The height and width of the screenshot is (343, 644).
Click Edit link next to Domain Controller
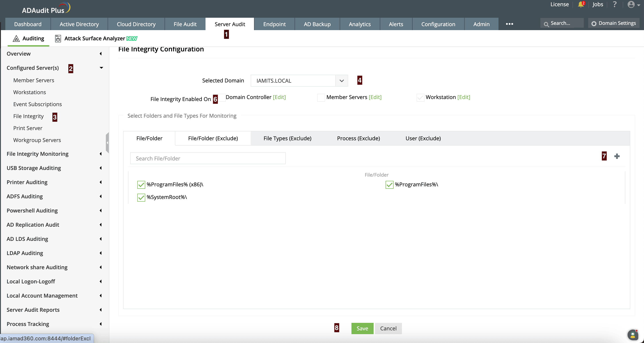coord(279,97)
